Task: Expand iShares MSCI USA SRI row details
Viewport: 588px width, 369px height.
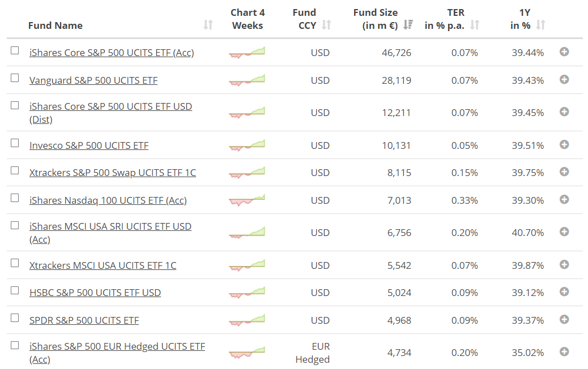Action: point(564,231)
